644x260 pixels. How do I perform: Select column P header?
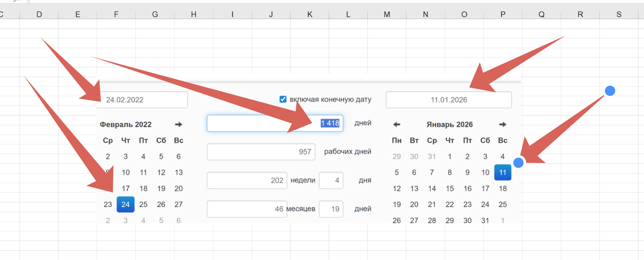point(503,14)
